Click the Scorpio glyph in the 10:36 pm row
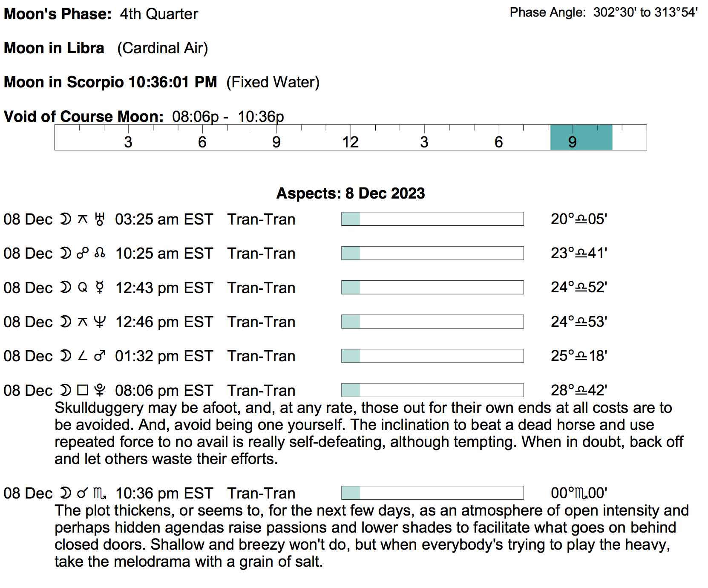 tap(100, 493)
